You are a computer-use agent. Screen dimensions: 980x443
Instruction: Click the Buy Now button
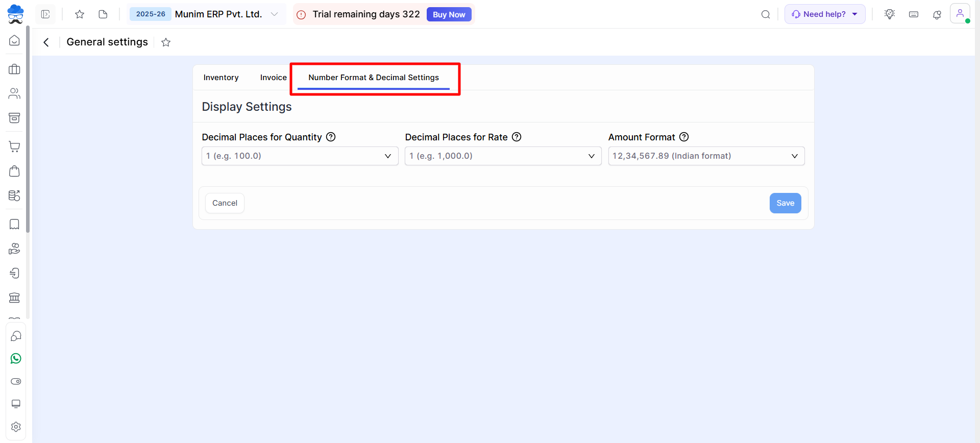coord(449,15)
